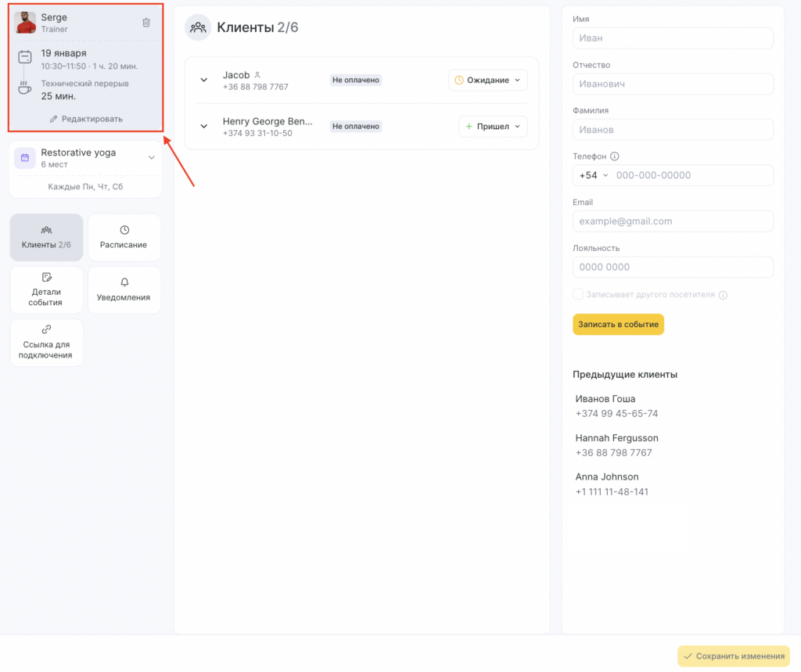Open Henry George's Пришел status dropdown

click(492, 126)
